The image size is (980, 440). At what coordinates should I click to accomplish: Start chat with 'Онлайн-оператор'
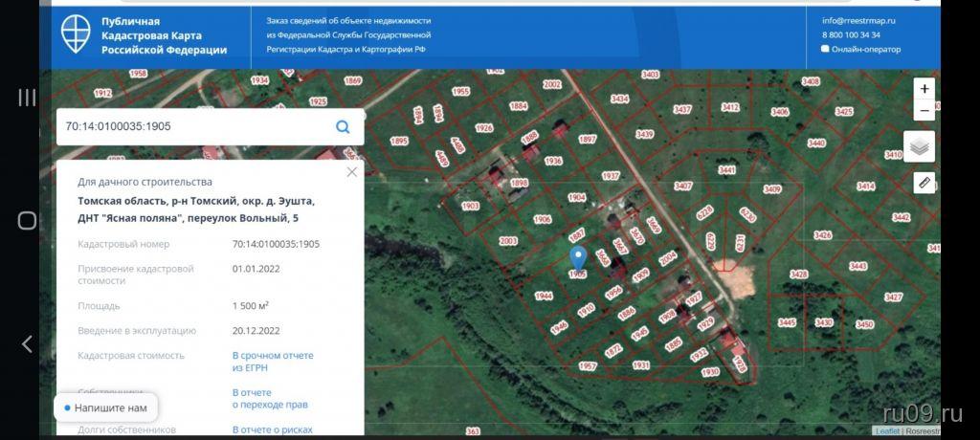point(863,48)
